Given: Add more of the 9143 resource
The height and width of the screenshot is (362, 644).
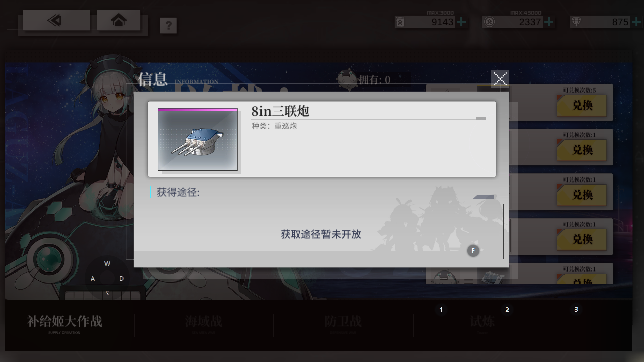Looking at the screenshot, I should tap(461, 22).
